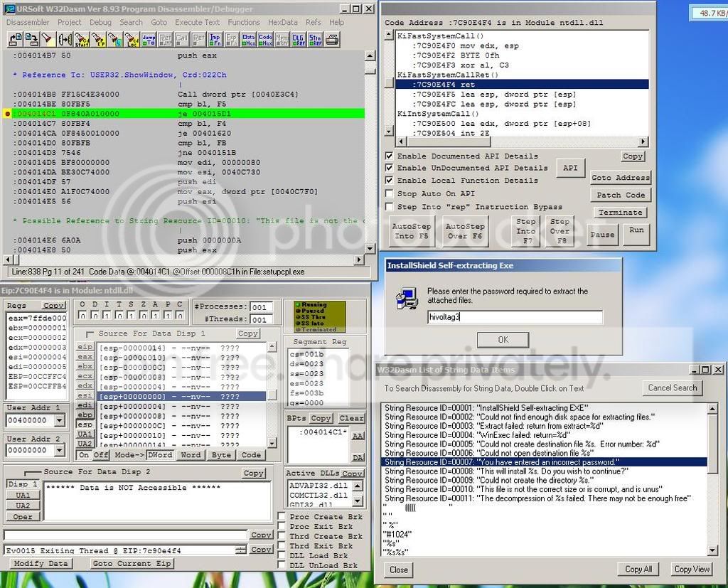
Task: Click down arrow of data display 1 scrollbar
Action: tap(272, 443)
